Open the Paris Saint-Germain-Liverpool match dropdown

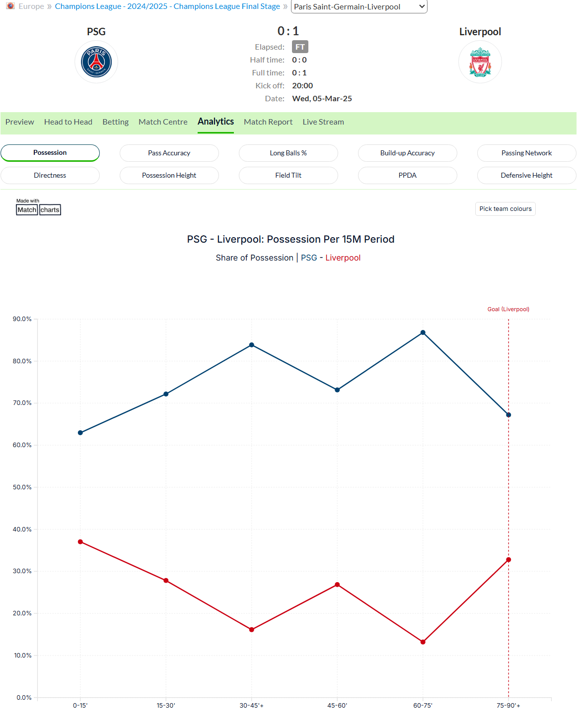[x=359, y=6]
